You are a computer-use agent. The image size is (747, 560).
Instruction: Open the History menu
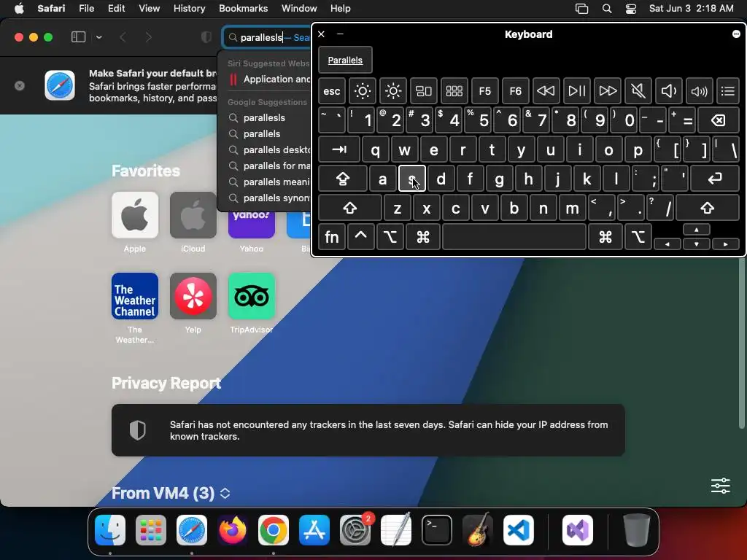[189, 9]
